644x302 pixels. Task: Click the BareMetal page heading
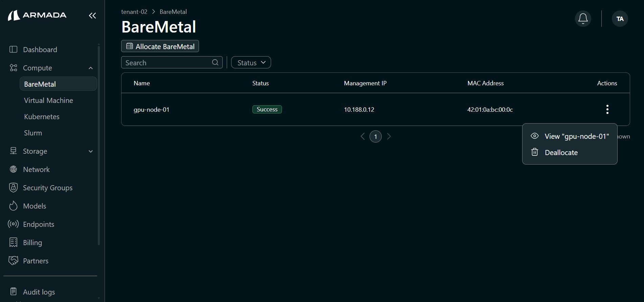click(x=159, y=27)
